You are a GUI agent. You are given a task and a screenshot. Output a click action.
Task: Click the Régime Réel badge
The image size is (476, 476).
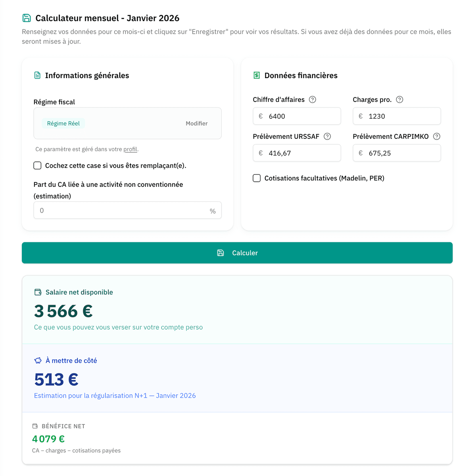[x=63, y=123]
